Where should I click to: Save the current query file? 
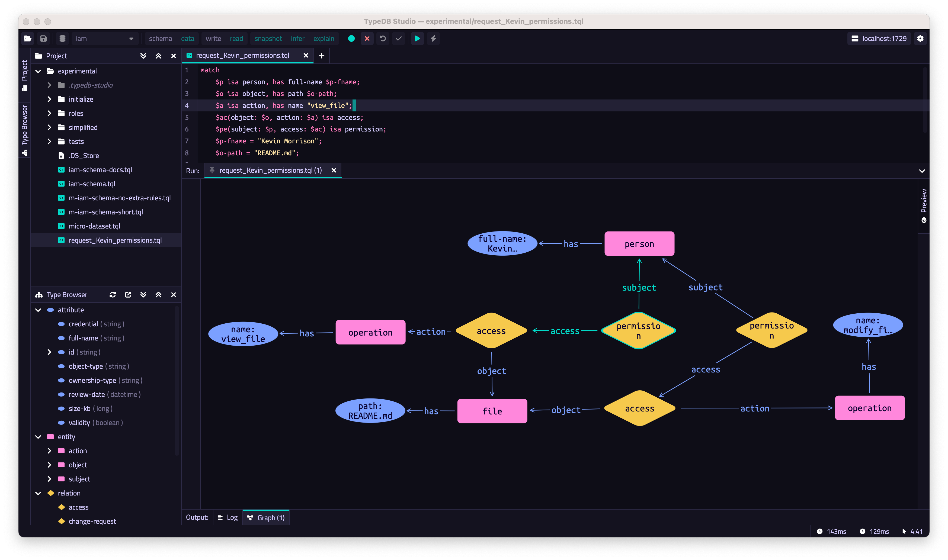tap(43, 38)
